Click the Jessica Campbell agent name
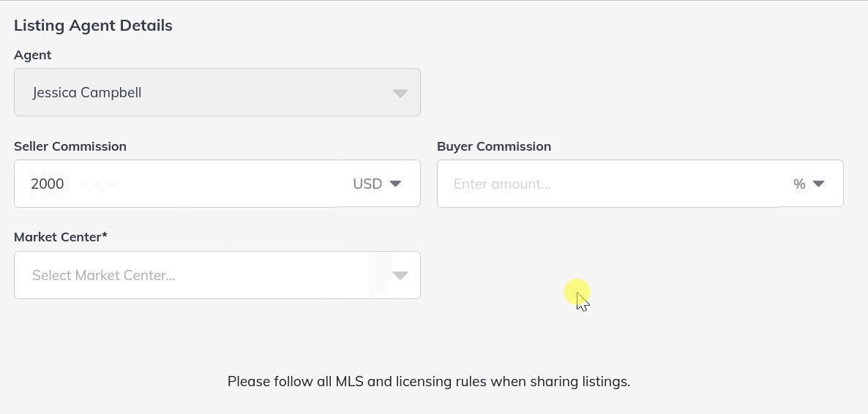This screenshot has height=414, width=868. click(87, 93)
